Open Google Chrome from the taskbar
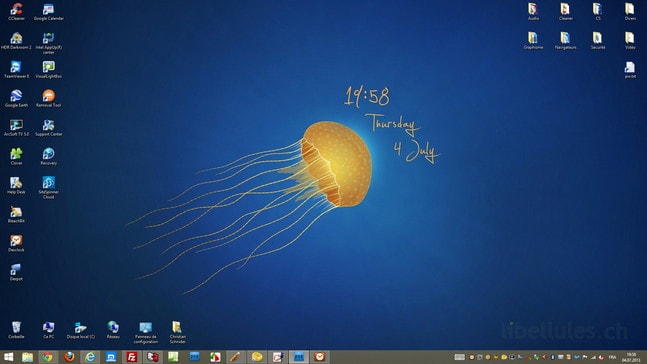647x364 pixels. (x=48, y=357)
